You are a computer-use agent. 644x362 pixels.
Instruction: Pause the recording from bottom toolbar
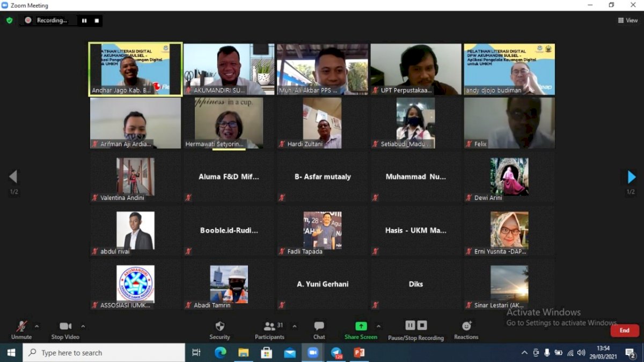point(410,326)
